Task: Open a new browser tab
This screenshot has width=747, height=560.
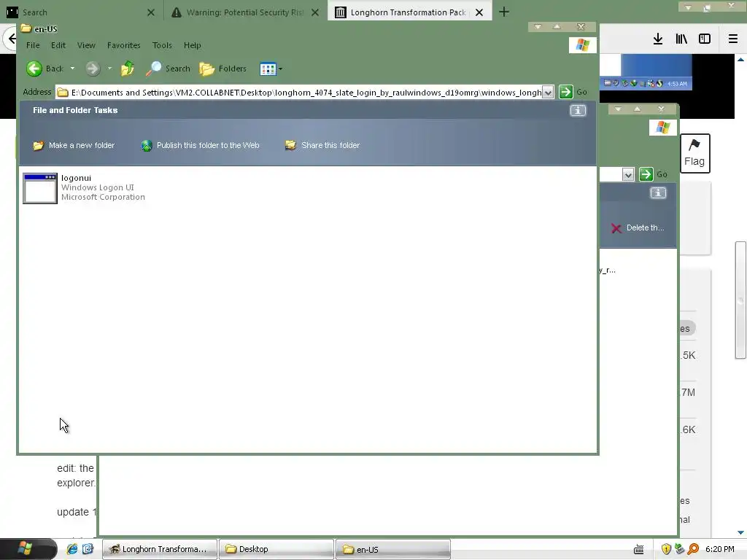Action: [x=504, y=12]
